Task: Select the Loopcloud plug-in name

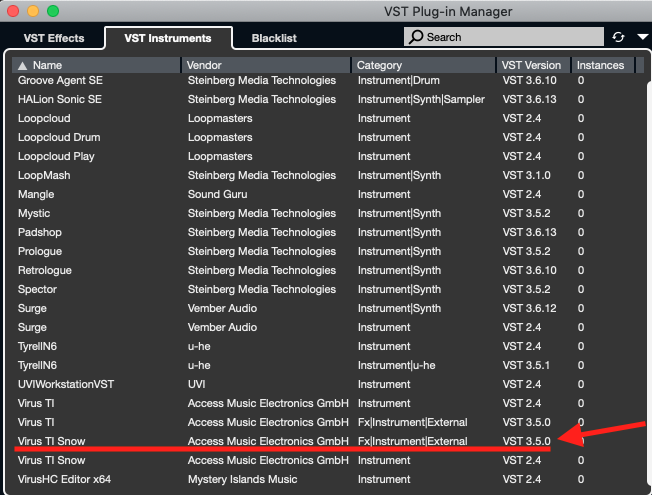Action: (x=44, y=119)
